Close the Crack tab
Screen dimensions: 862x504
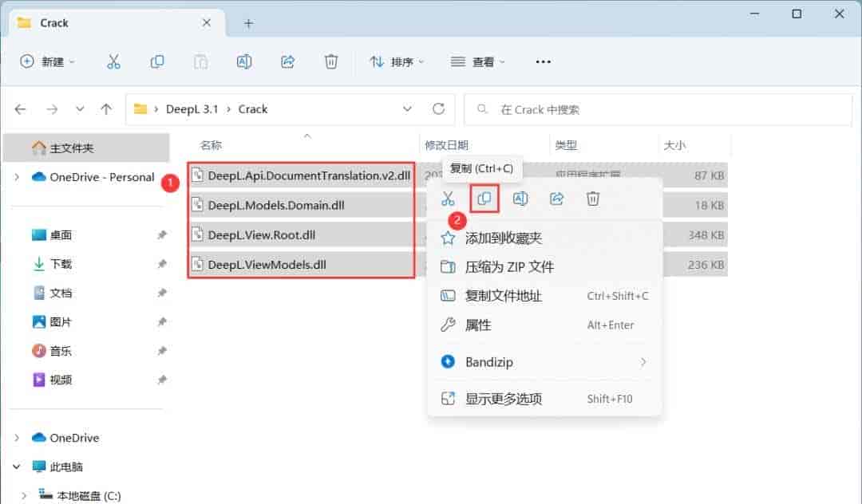(206, 22)
